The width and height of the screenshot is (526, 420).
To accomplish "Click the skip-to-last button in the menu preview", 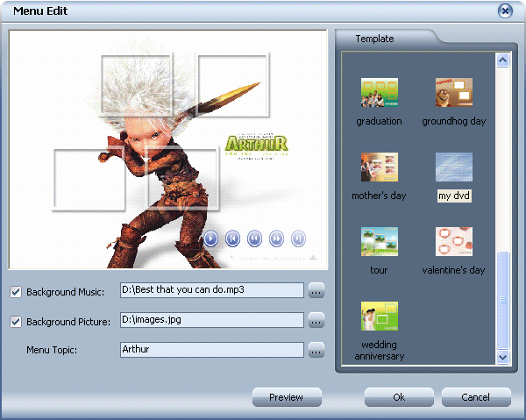I will point(298,238).
